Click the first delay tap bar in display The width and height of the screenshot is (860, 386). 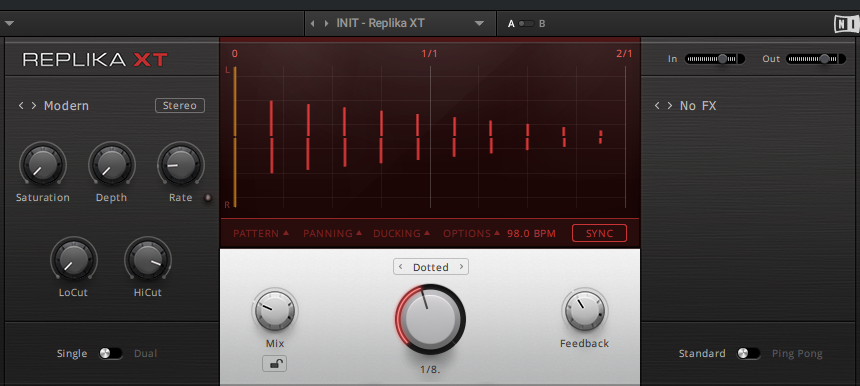click(x=271, y=137)
